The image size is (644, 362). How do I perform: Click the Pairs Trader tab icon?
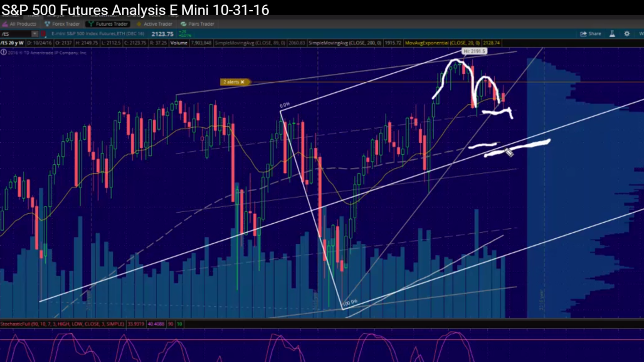click(184, 24)
